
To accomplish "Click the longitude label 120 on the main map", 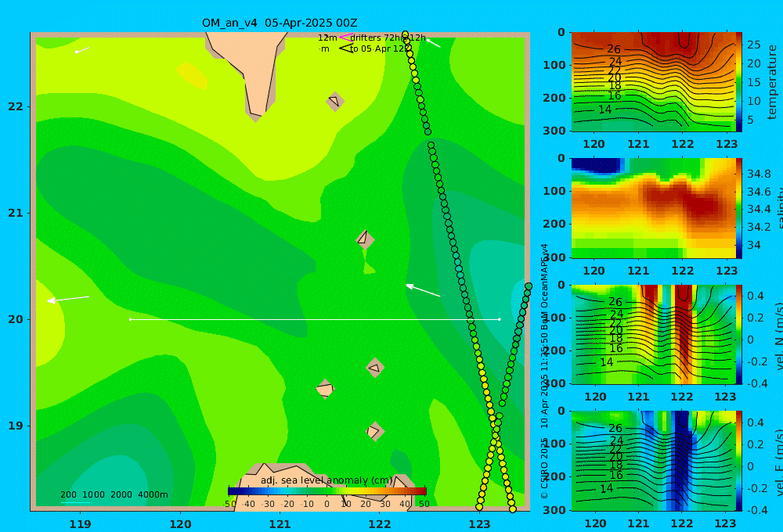I will pos(180,524).
